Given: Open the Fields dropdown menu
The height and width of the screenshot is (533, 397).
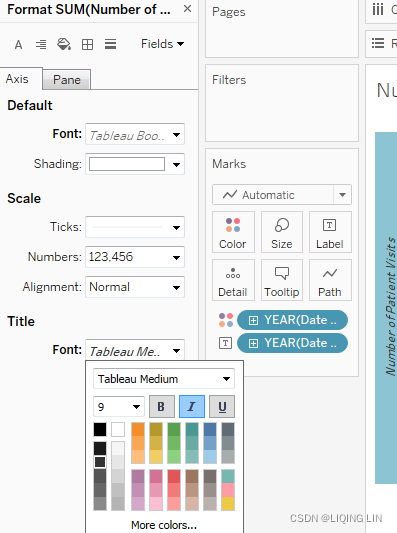Looking at the screenshot, I should (x=162, y=44).
